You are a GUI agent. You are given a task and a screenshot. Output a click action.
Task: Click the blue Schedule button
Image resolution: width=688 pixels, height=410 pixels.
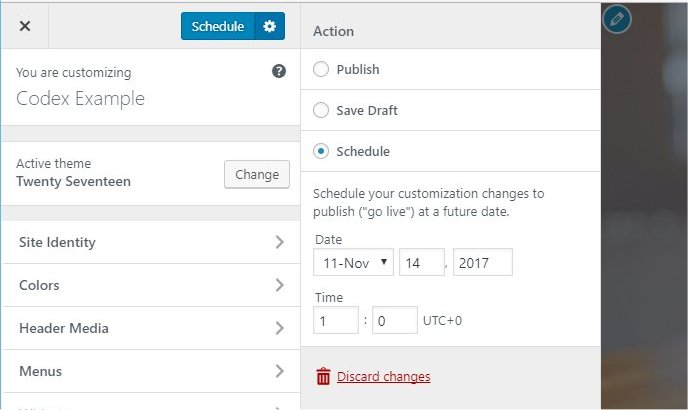pos(217,27)
